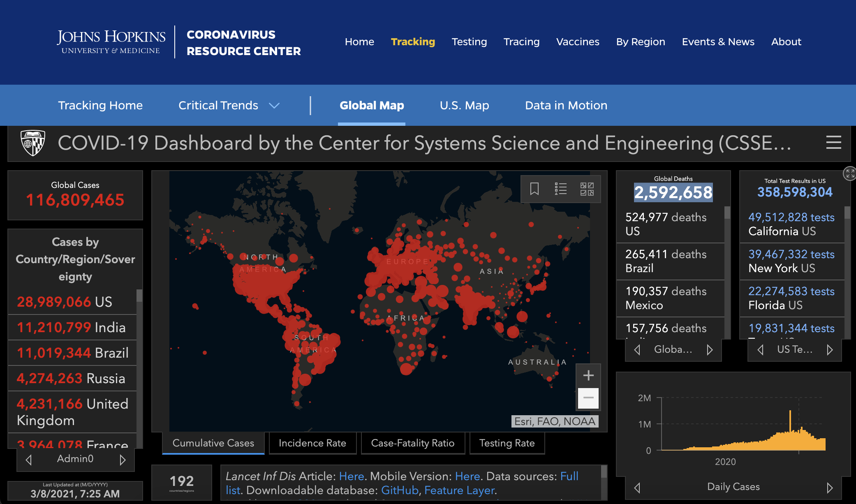Zoom in on the map
856x504 pixels.
click(x=588, y=375)
